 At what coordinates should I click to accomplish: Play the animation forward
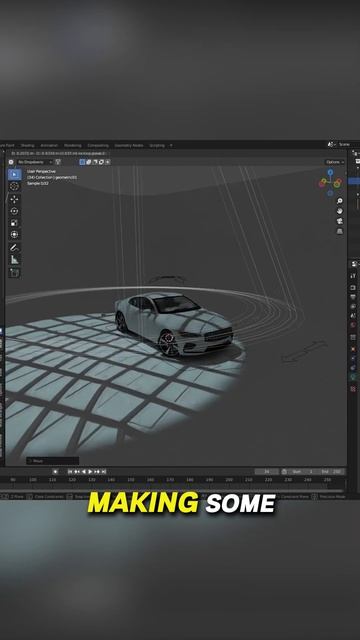pos(90,471)
